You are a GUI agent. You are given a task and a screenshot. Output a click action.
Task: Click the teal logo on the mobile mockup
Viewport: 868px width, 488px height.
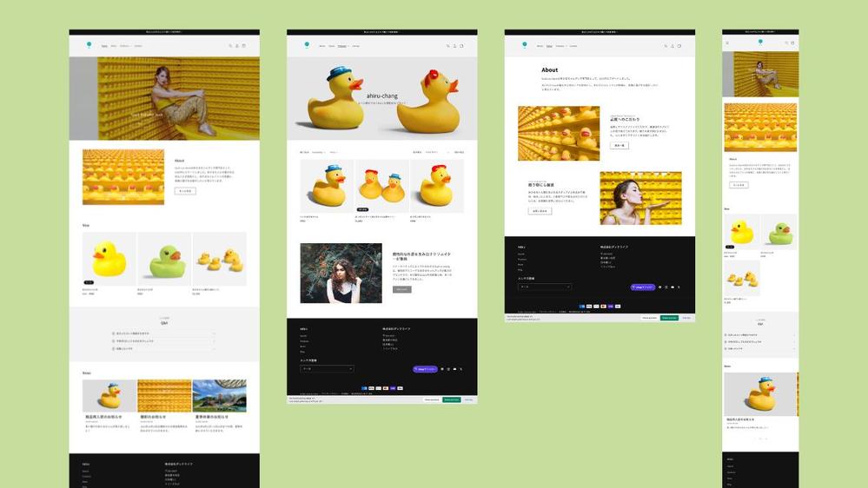pos(760,42)
